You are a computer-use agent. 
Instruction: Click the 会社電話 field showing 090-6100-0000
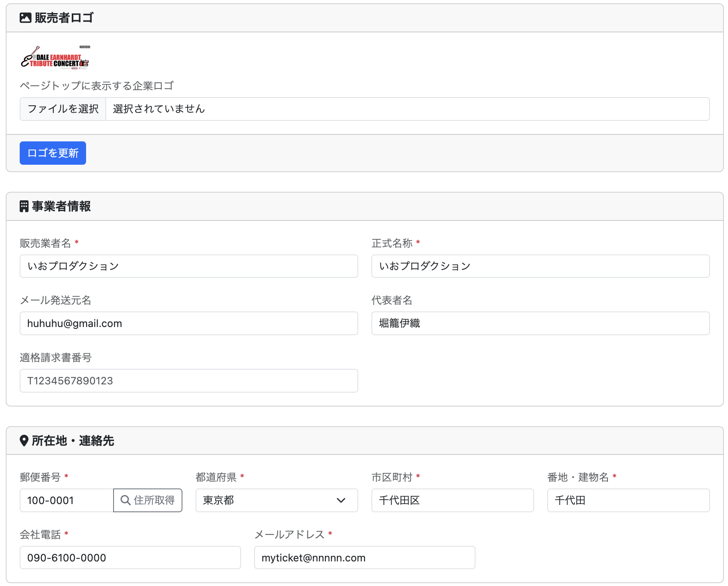[x=130, y=558]
